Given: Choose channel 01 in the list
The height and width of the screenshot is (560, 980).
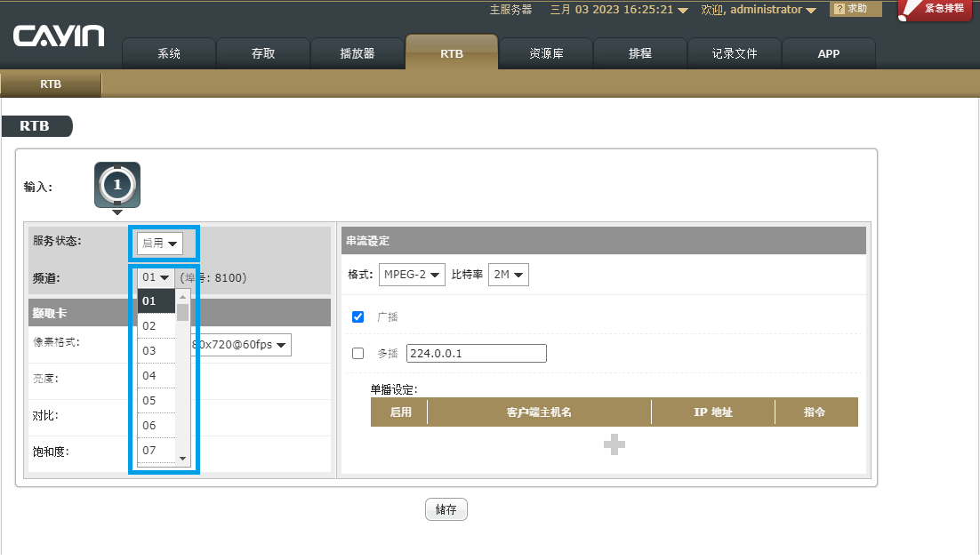Looking at the screenshot, I should pyautogui.click(x=157, y=300).
